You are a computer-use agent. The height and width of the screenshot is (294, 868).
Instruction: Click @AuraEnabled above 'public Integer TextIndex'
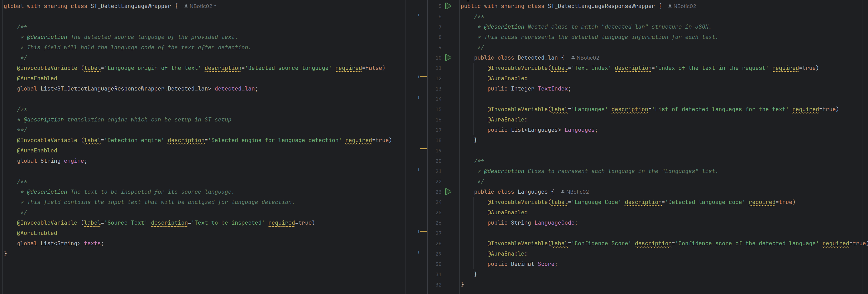click(x=508, y=78)
